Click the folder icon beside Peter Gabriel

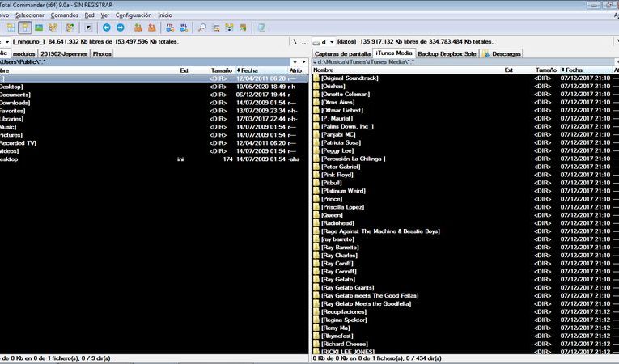(316, 167)
